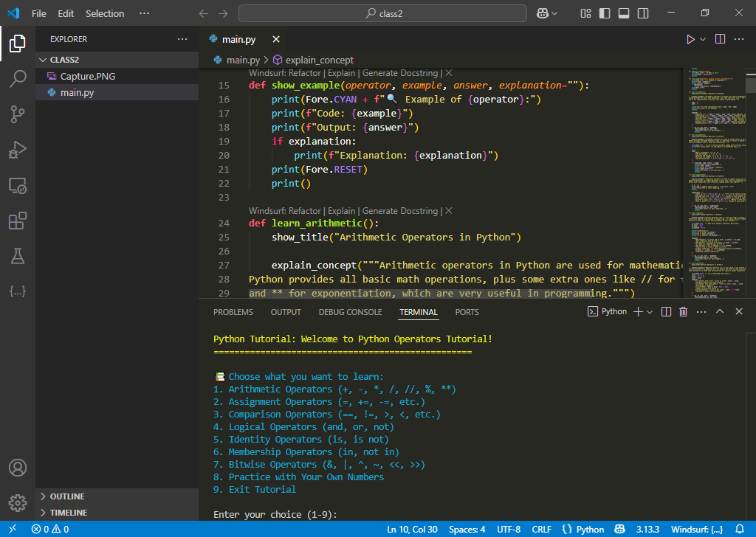Screen dimensions: 756x537
Task: Change the CRLF end of line sequence
Action: pos(541,529)
